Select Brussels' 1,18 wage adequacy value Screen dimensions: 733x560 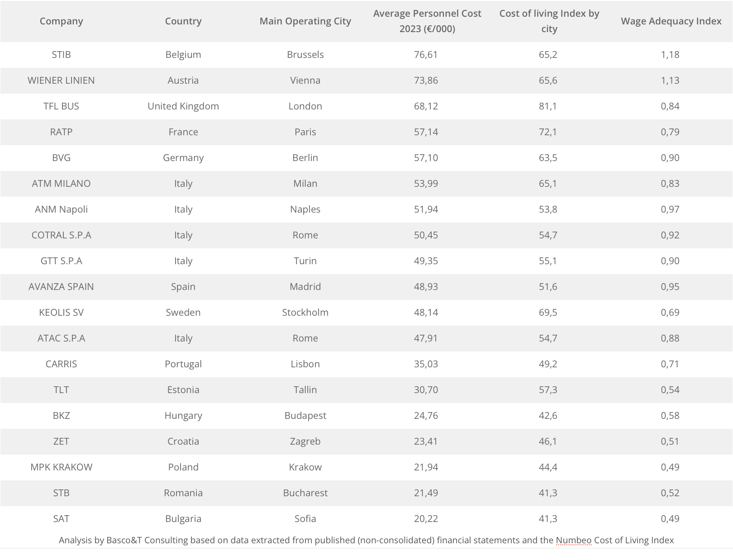tap(670, 55)
